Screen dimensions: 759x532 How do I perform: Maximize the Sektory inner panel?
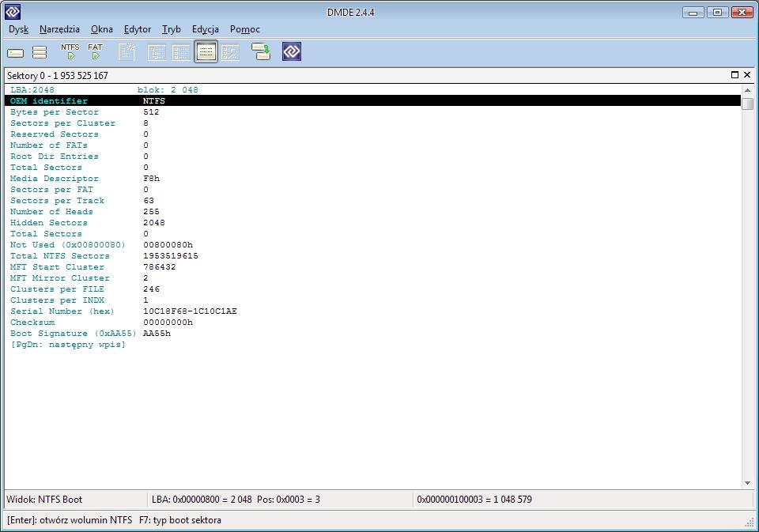pos(734,74)
